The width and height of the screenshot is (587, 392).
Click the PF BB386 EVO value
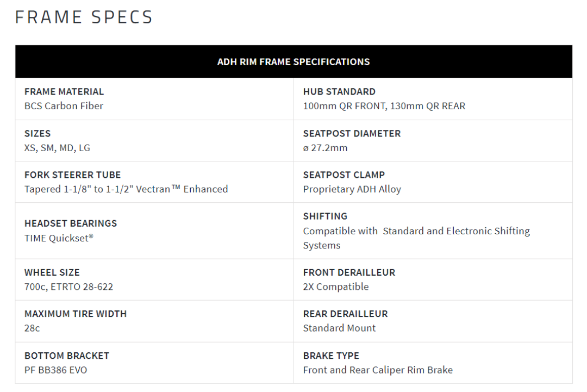click(x=55, y=370)
